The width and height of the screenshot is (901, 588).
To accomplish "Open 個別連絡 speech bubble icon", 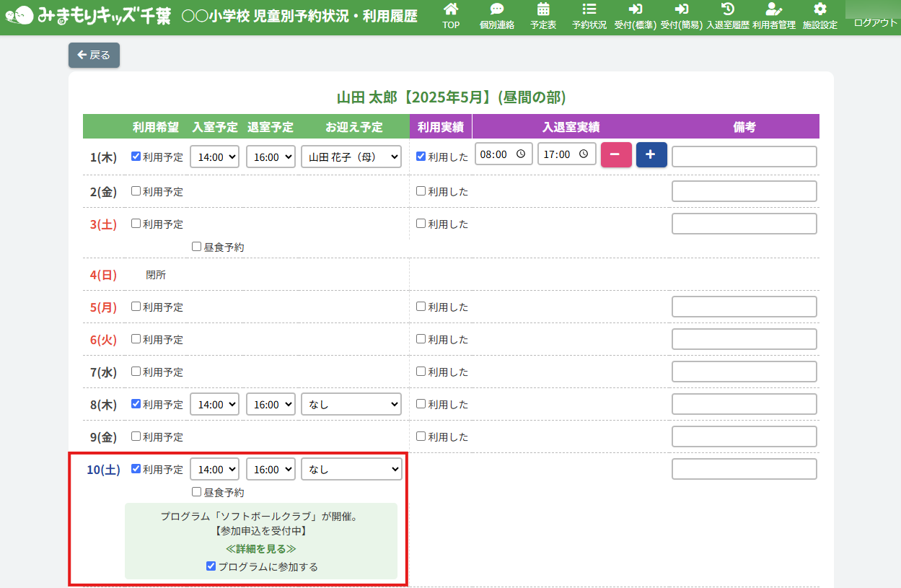I will (497, 10).
